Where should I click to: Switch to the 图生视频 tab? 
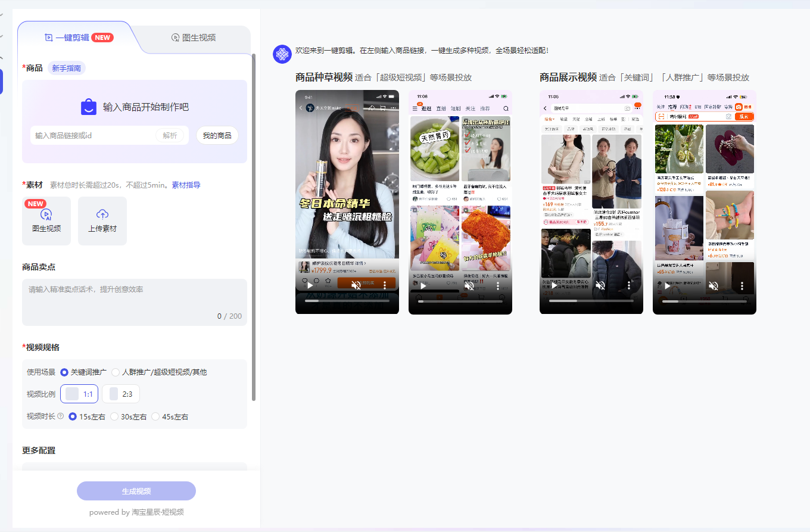[x=193, y=38]
